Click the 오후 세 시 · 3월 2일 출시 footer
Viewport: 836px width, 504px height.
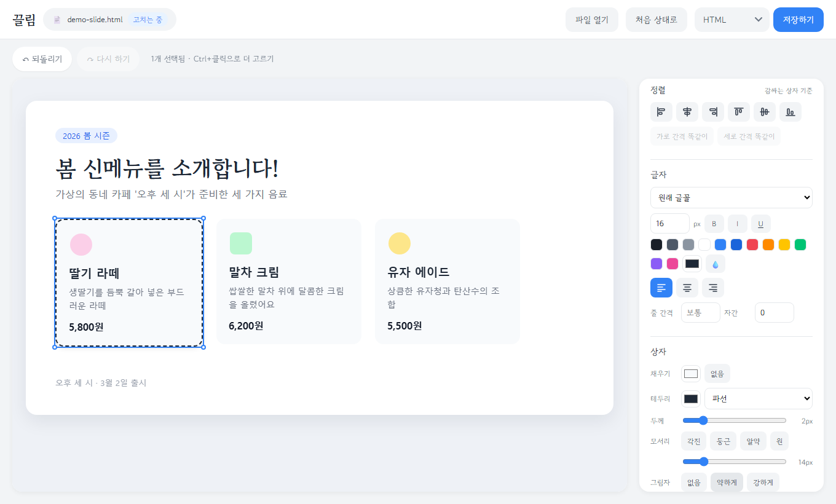pyautogui.click(x=101, y=383)
